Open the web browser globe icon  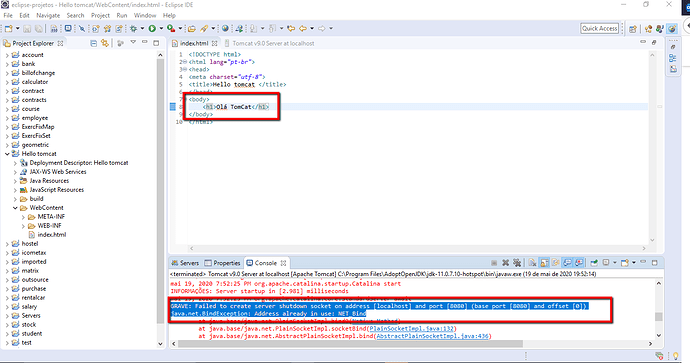point(225,29)
